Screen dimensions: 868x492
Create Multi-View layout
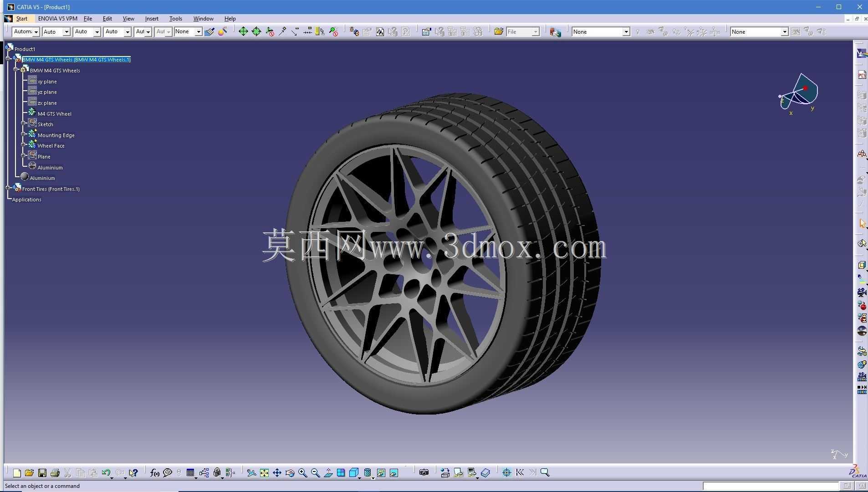tap(341, 473)
